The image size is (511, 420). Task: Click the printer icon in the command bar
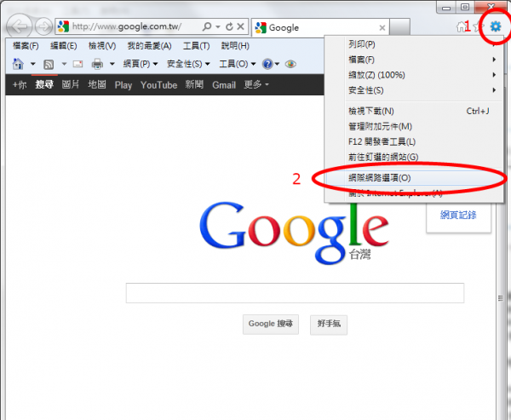pos(97,64)
